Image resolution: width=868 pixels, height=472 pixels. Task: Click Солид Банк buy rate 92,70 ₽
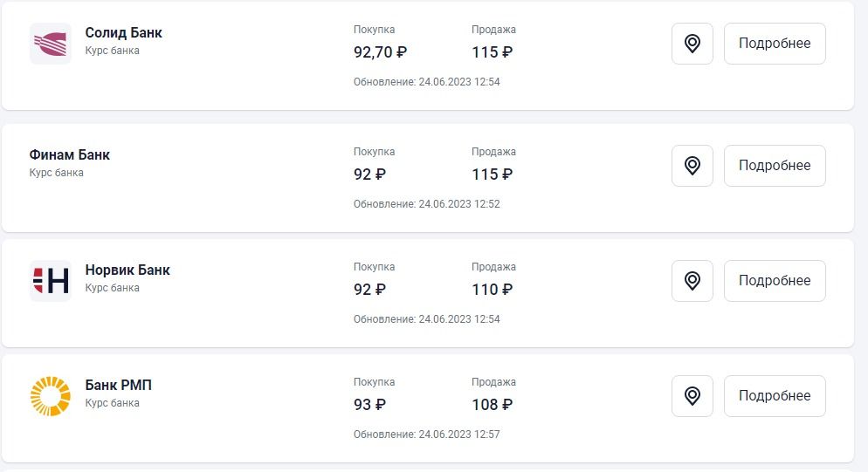coord(380,52)
